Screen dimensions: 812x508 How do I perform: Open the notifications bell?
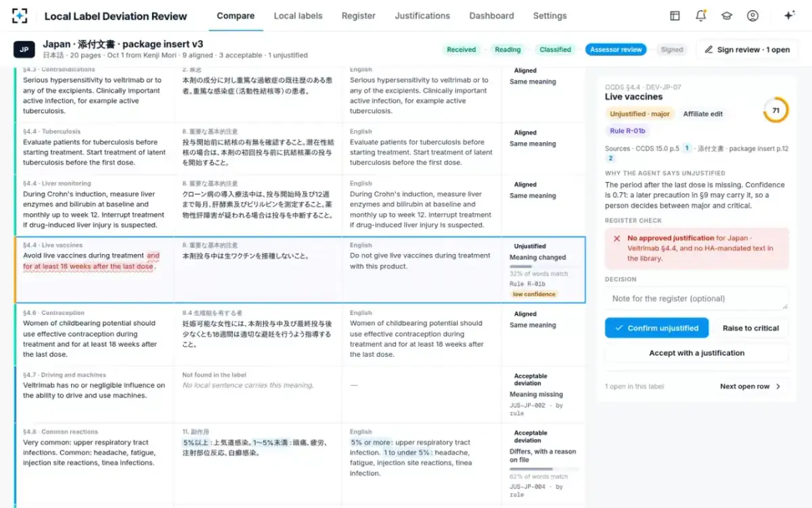700,16
